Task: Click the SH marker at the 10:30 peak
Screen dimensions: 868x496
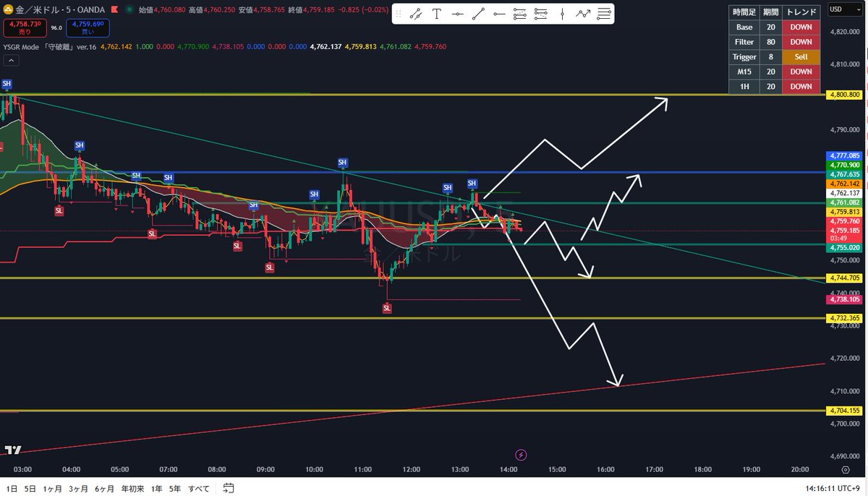Action: (342, 163)
